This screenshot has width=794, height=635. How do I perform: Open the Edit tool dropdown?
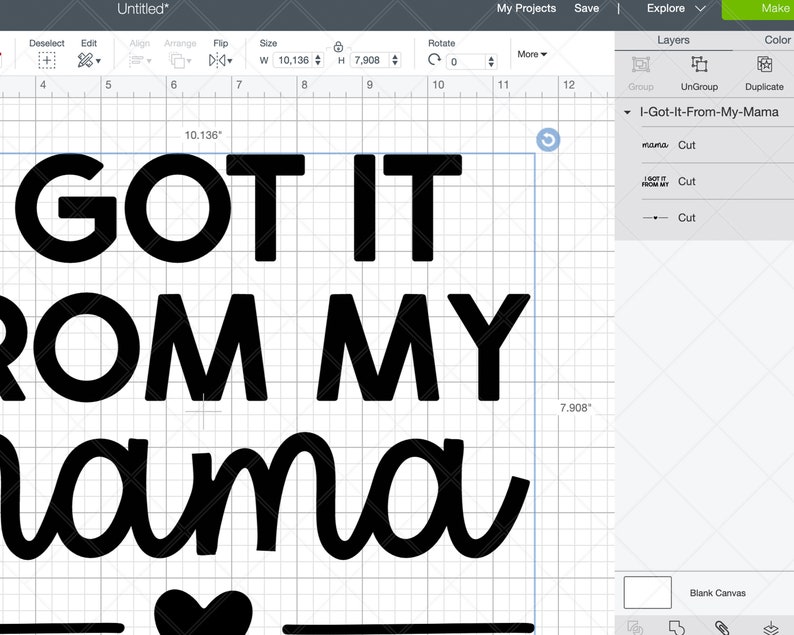click(x=89, y=61)
